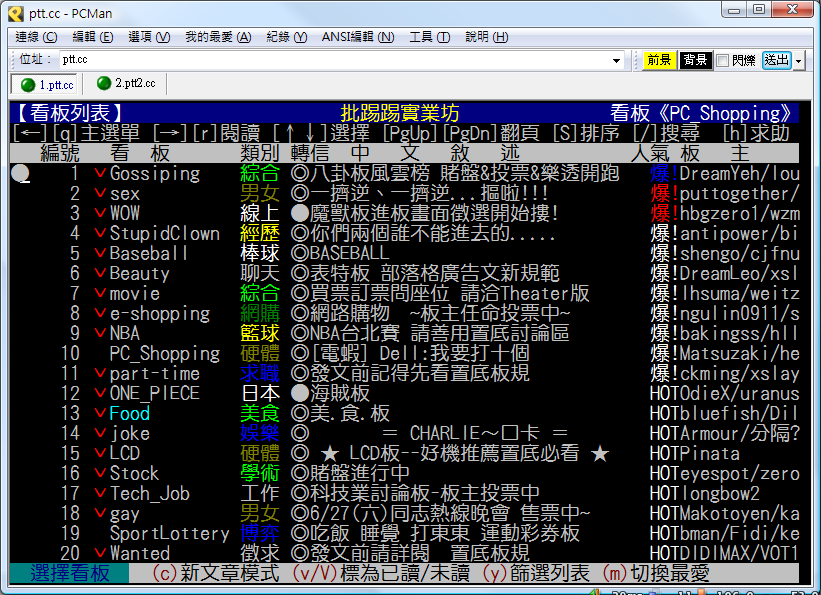
Task: Select the gay board row
Action: pos(404,513)
